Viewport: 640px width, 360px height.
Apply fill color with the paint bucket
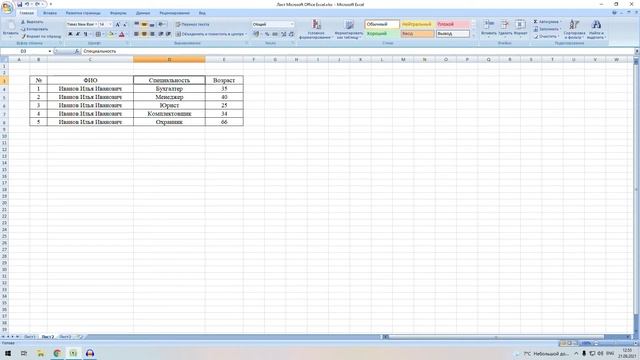[110, 34]
